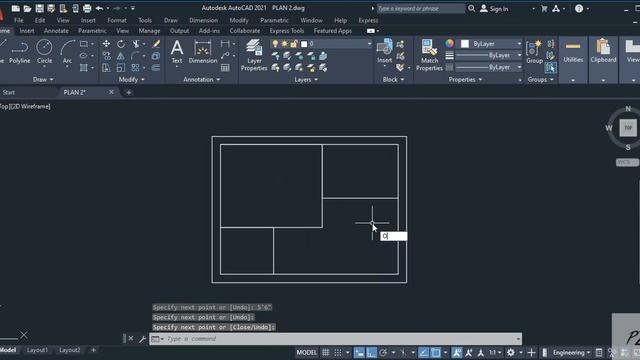Activate the Rotate tool
Viewport: 640px width, 360px height.
click(121, 44)
